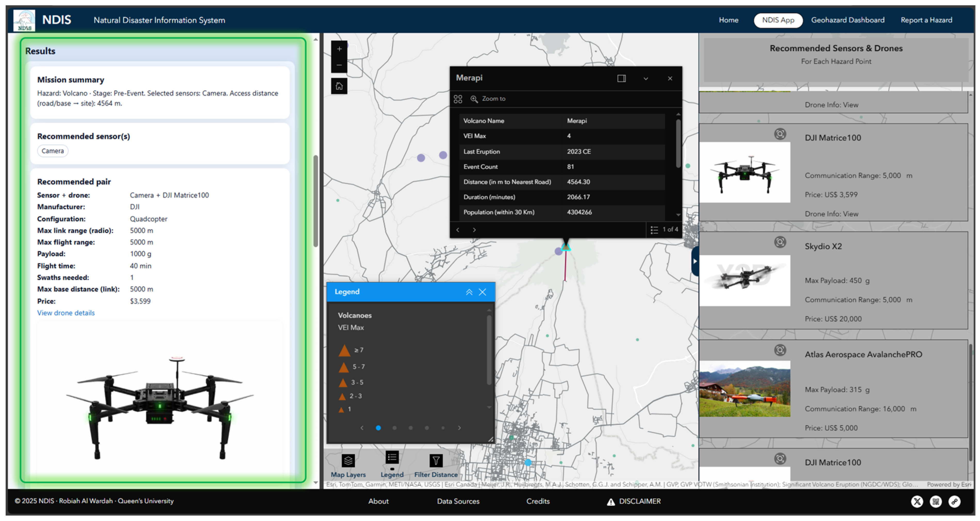Screen dimensions: 980x521
Task: Go to Report a Hazard page
Action: click(926, 20)
